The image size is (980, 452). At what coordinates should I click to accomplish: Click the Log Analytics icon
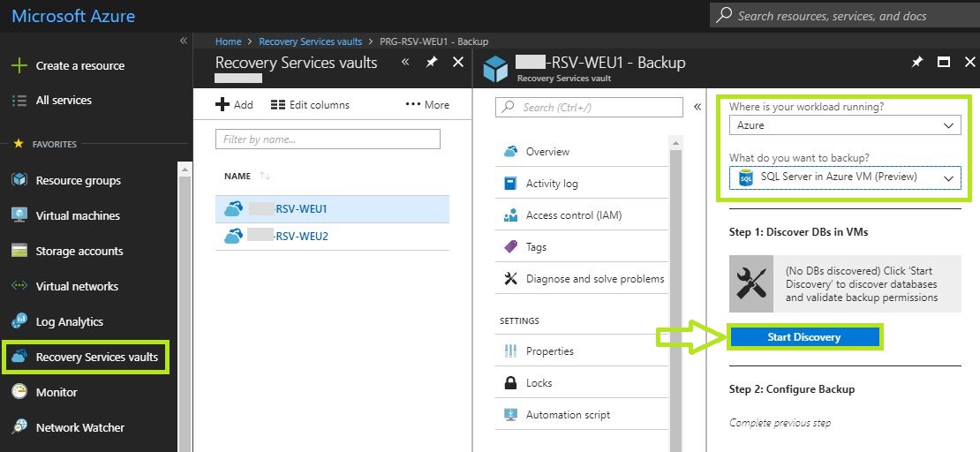click(x=20, y=321)
